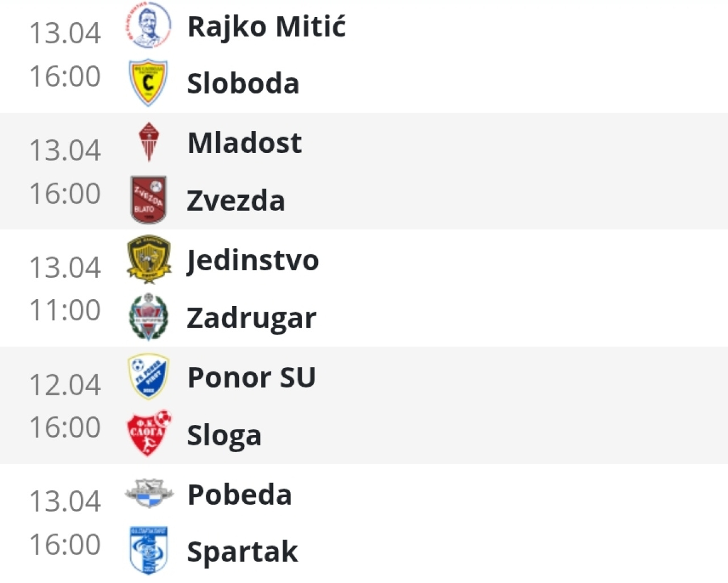Click the 12.04 match date
The height and width of the screenshot is (583, 728).
(65, 384)
